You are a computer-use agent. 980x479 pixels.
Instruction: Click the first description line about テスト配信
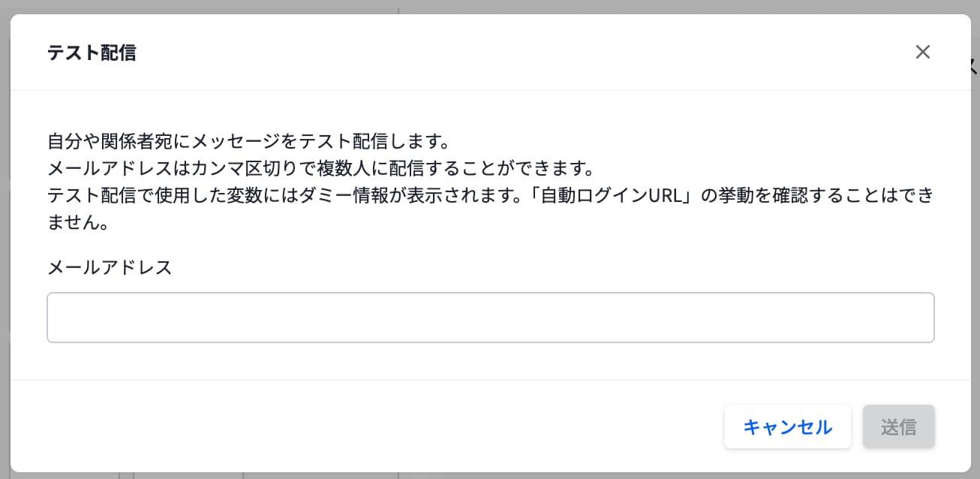click(x=248, y=140)
